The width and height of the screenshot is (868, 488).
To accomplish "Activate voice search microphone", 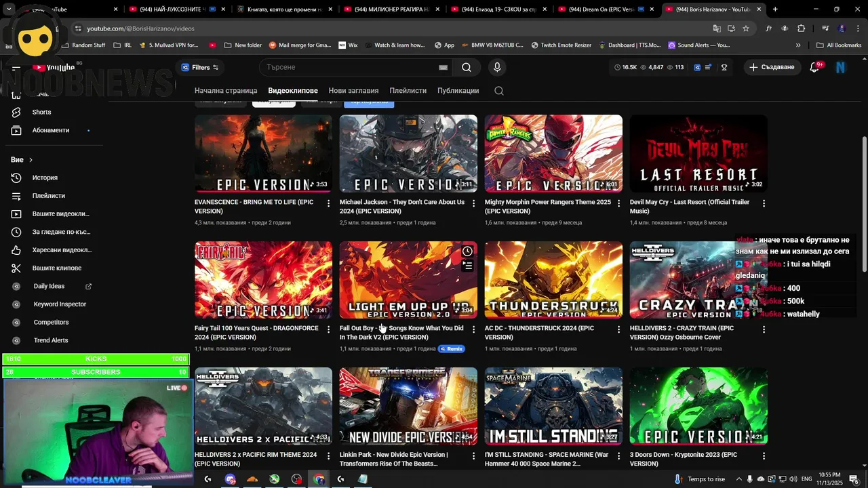I will tap(497, 67).
